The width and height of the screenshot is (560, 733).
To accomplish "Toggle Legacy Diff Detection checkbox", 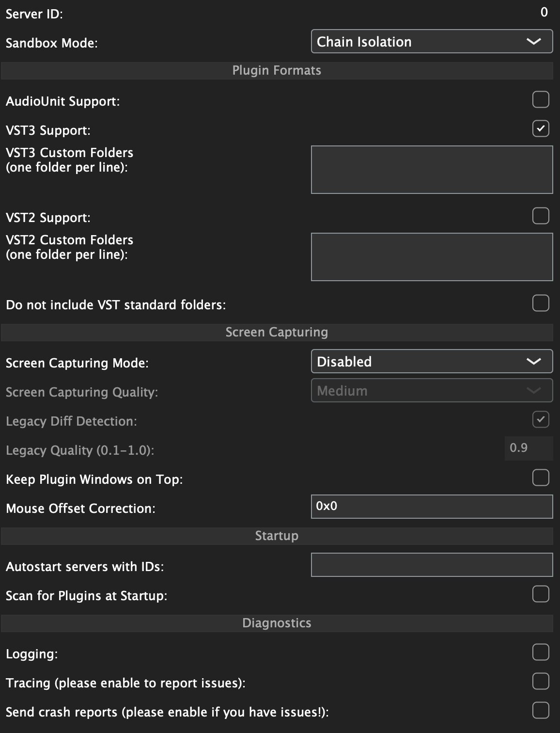I will coord(541,420).
